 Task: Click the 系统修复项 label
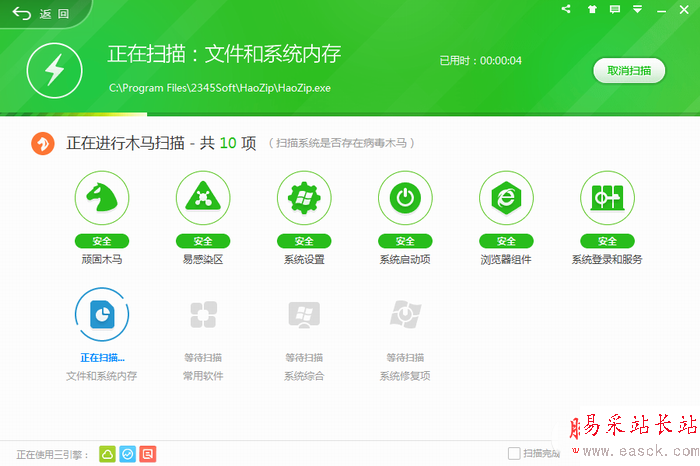click(405, 376)
